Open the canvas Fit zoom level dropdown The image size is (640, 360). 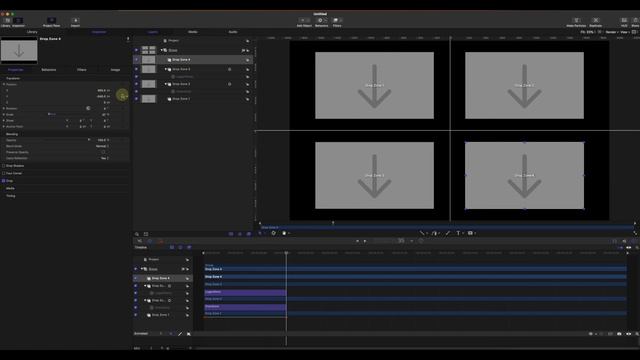click(x=589, y=32)
